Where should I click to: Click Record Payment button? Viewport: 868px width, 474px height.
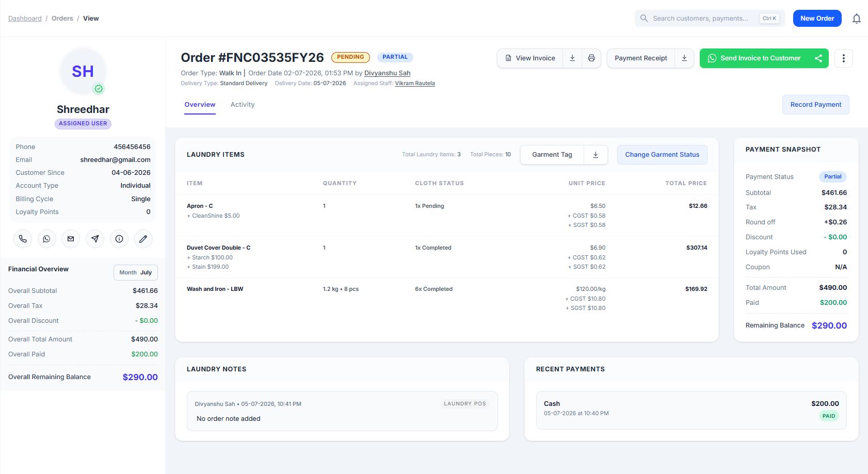coord(816,105)
